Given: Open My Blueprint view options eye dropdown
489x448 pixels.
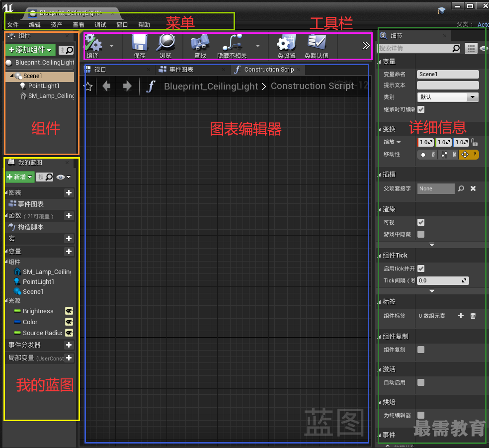Looking at the screenshot, I should tap(64, 177).
